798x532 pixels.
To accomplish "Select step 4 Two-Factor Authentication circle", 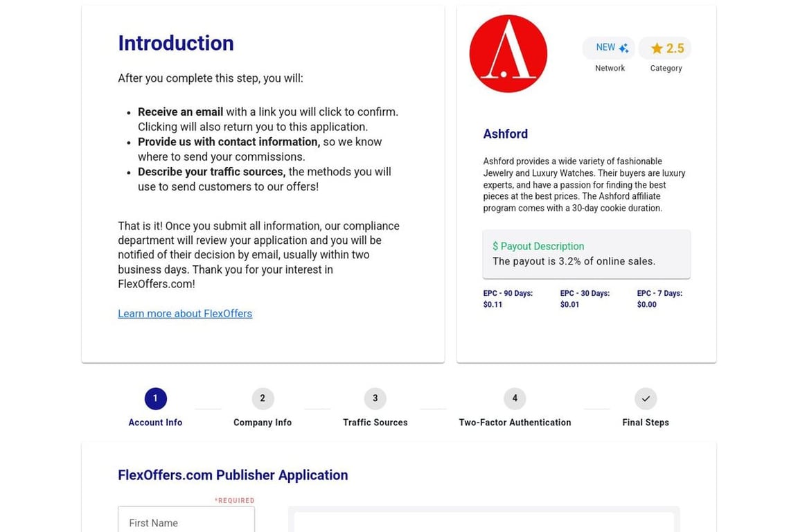I will [x=515, y=398].
